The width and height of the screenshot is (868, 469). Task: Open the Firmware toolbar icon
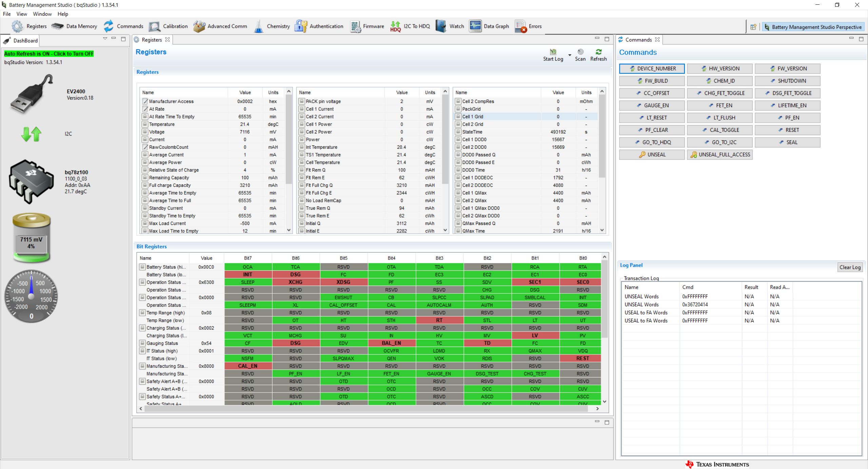tap(355, 26)
